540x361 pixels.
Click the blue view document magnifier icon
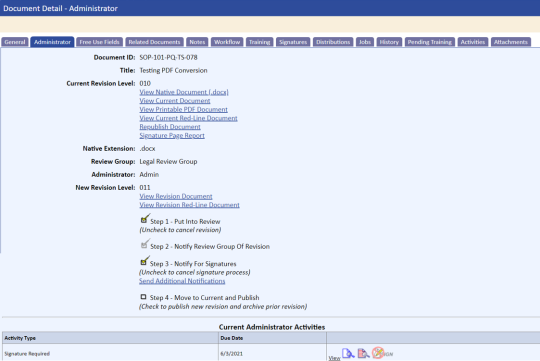click(348, 353)
